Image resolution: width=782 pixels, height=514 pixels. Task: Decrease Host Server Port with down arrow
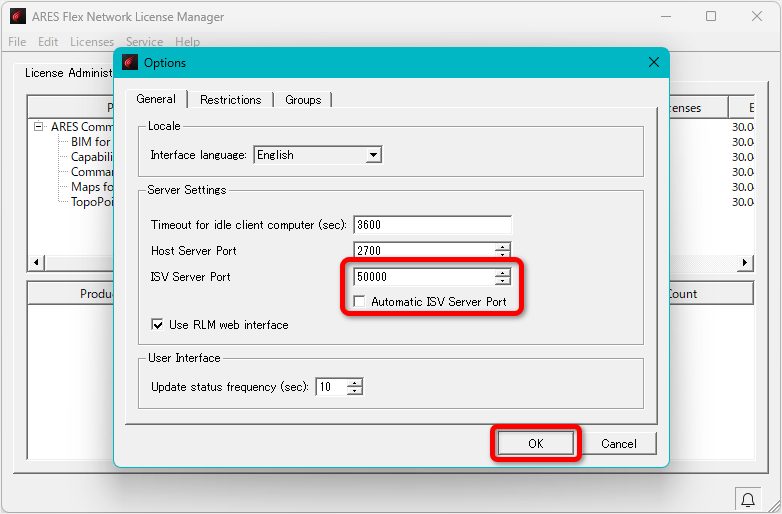pyautogui.click(x=503, y=254)
